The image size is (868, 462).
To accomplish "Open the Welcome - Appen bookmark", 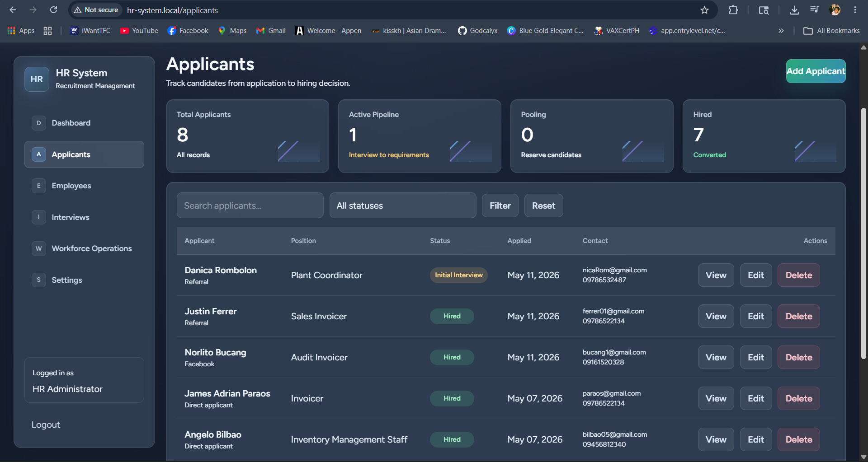I will pyautogui.click(x=328, y=31).
